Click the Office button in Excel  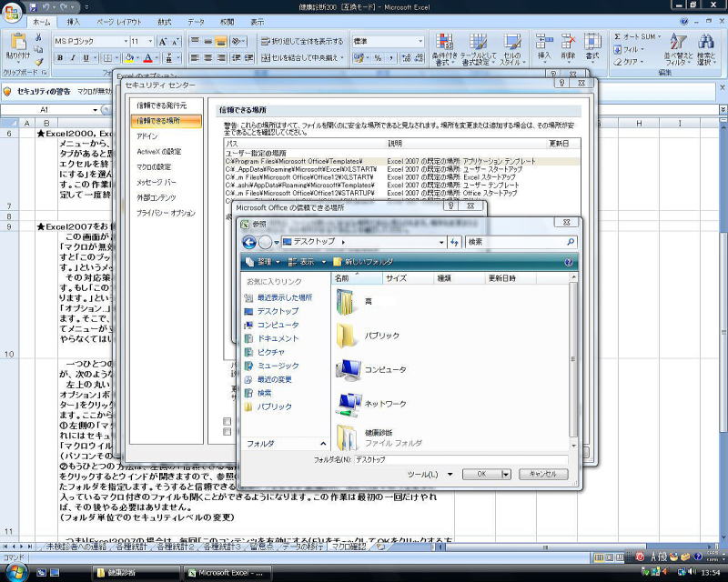click(13, 15)
